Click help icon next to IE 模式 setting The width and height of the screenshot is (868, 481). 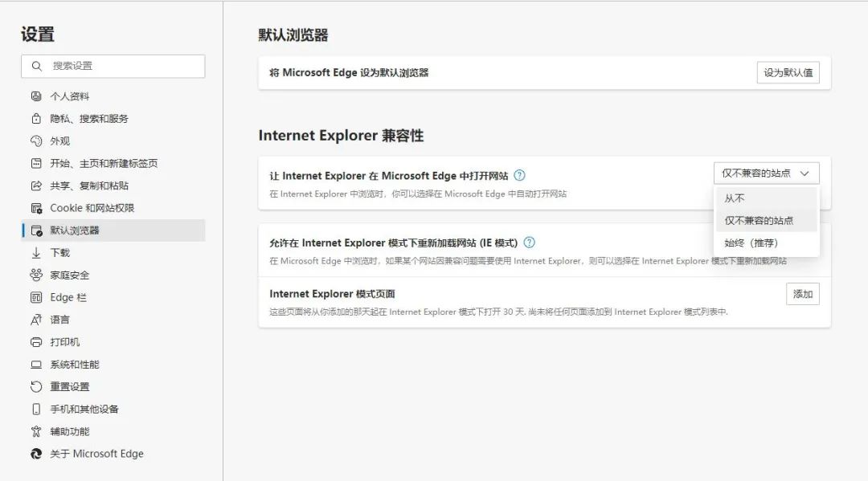(x=529, y=243)
